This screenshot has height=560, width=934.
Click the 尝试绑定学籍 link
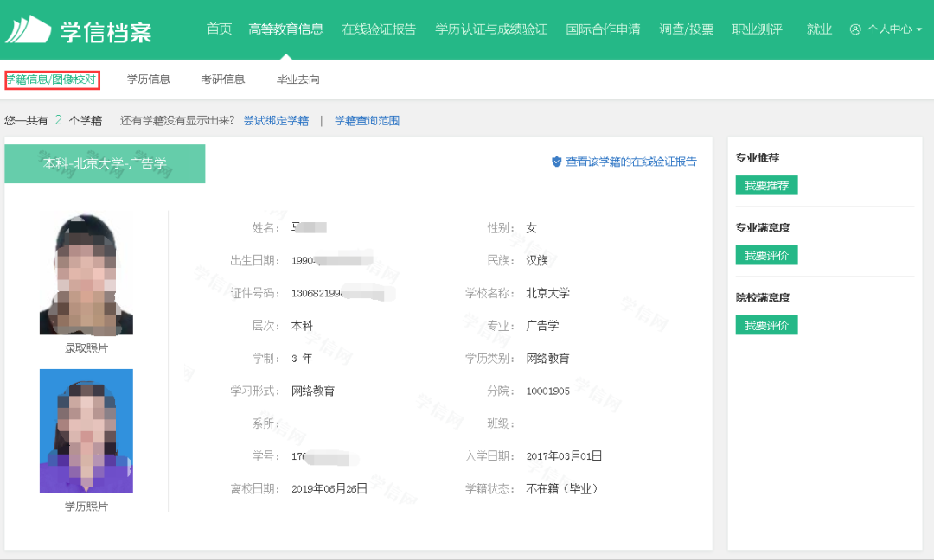[276, 121]
